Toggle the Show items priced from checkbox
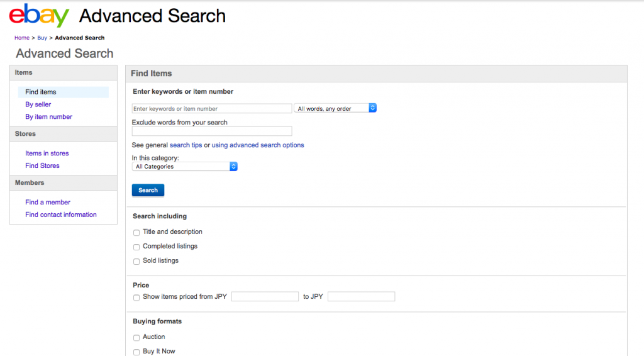This screenshot has width=644, height=356. tap(136, 298)
